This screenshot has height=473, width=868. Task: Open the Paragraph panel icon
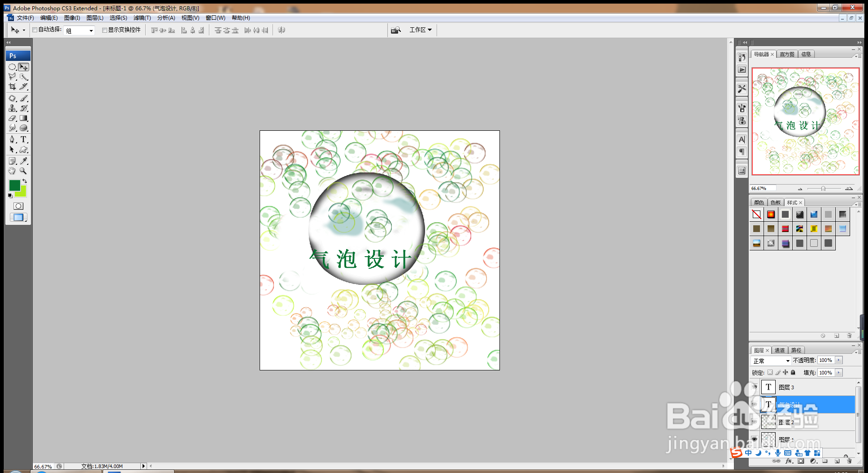tap(742, 152)
